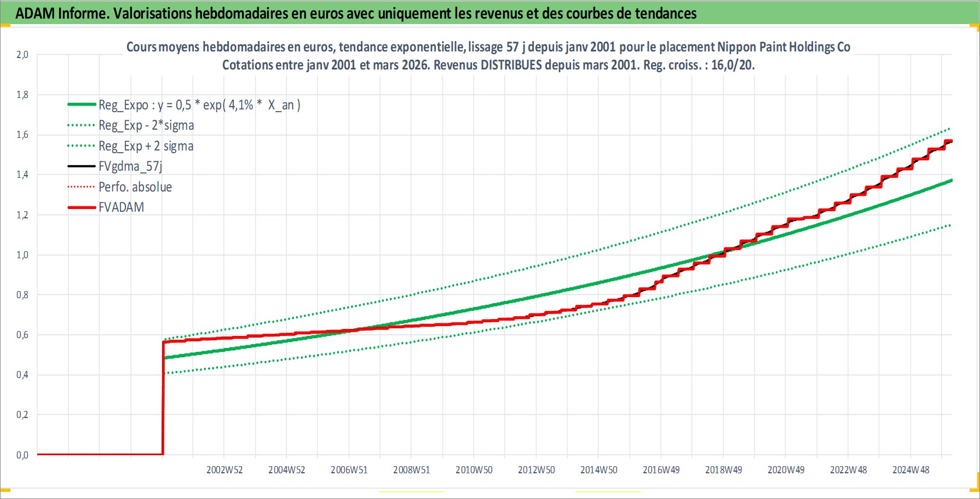Click x-axis label '2014W50'

pos(599,470)
